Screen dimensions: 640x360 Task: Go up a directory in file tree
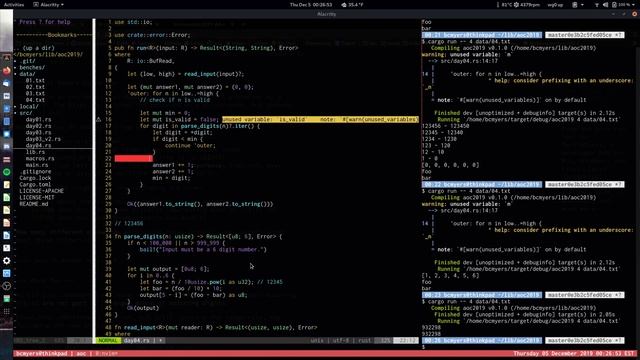coord(35,48)
